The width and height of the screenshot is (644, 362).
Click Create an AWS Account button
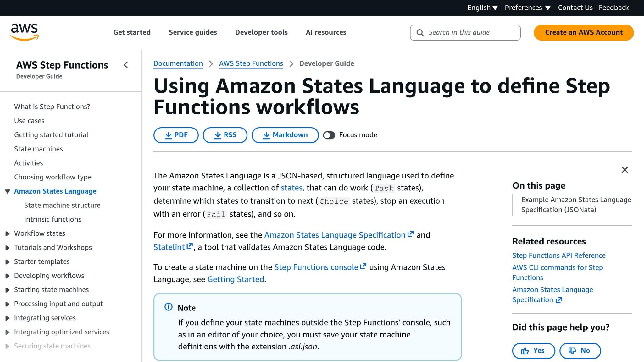pyautogui.click(x=584, y=32)
